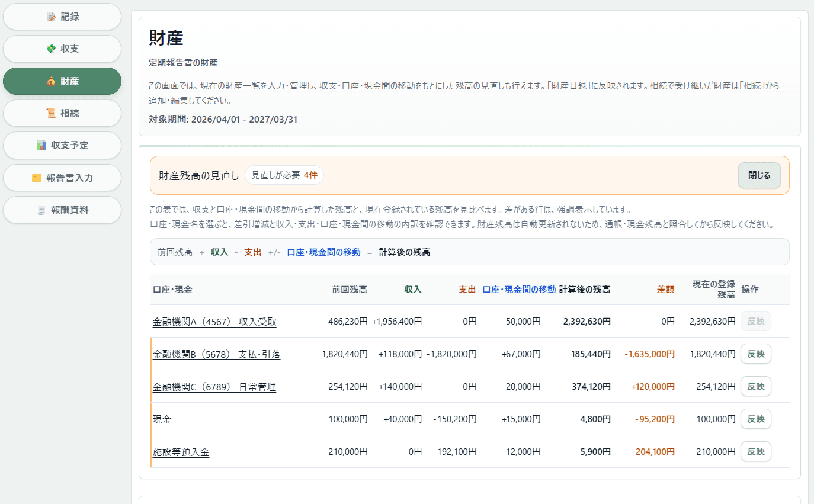
Task: Click the 対象期間 2026/04/01 - 2027/03/31 text
Action: point(223,120)
